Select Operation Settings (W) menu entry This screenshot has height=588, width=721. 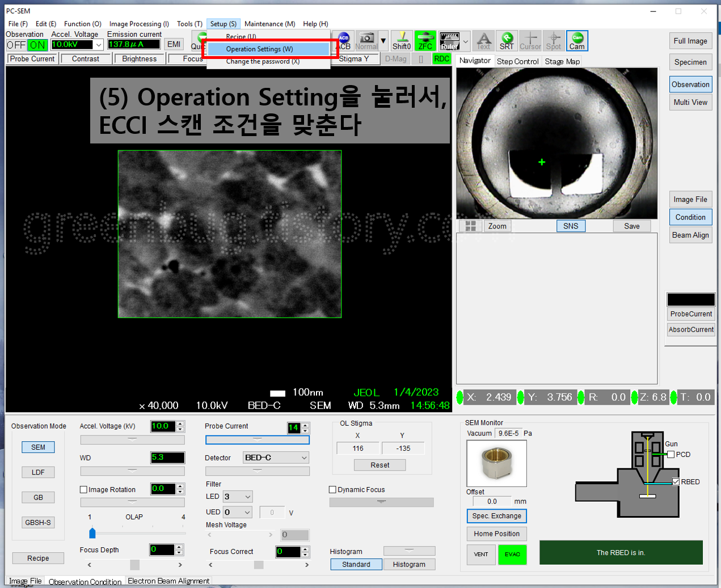point(268,49)
